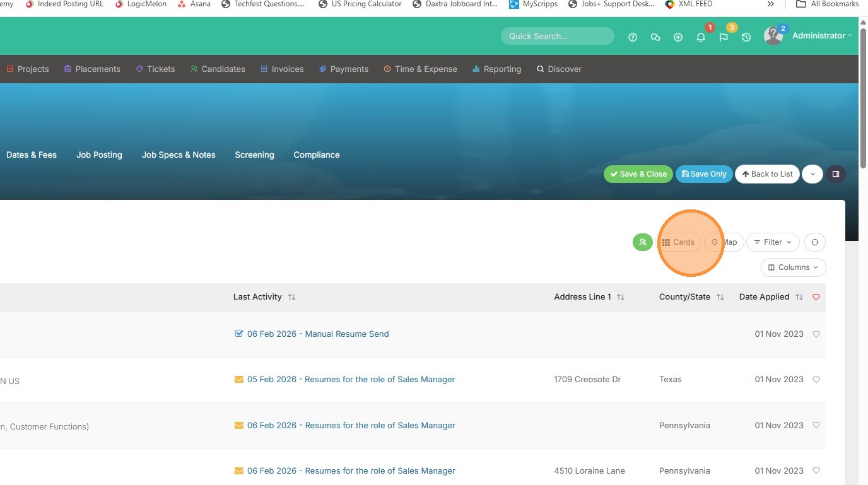
Task: Click the envelope icon in the 4510 Loraine Lane row
Action: pos(239,470)
